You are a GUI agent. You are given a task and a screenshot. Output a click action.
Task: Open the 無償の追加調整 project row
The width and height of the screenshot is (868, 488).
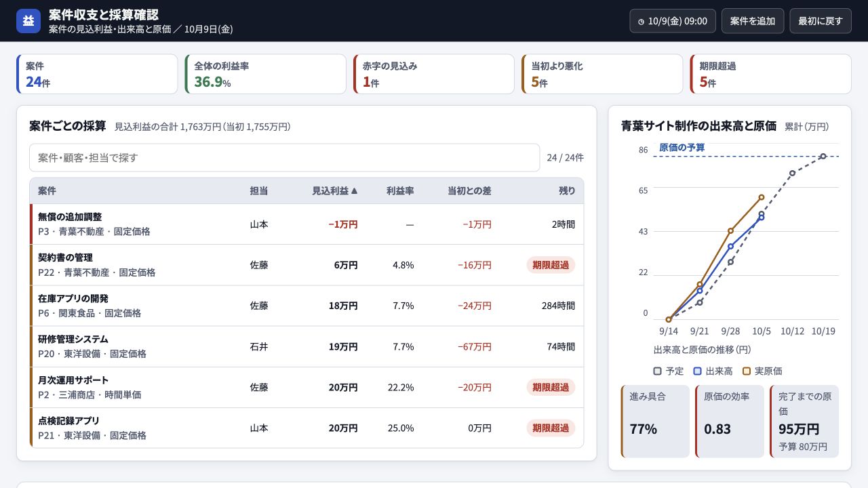307,224
